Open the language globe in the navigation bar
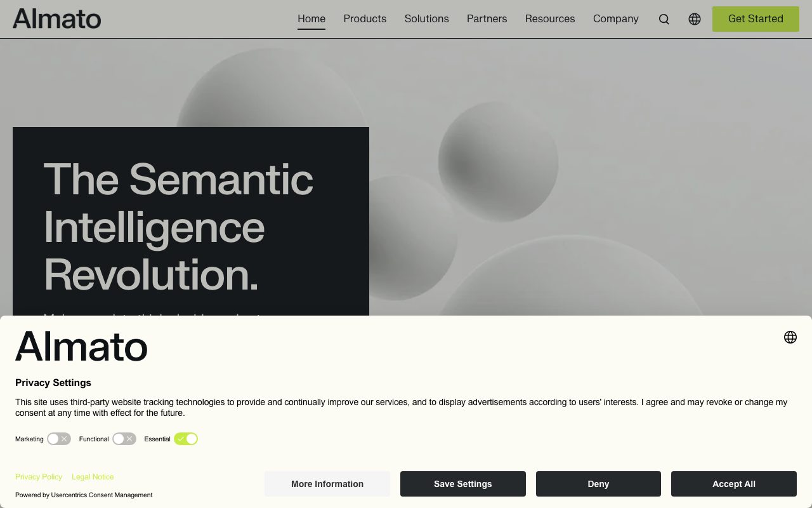 pos(695,19)
